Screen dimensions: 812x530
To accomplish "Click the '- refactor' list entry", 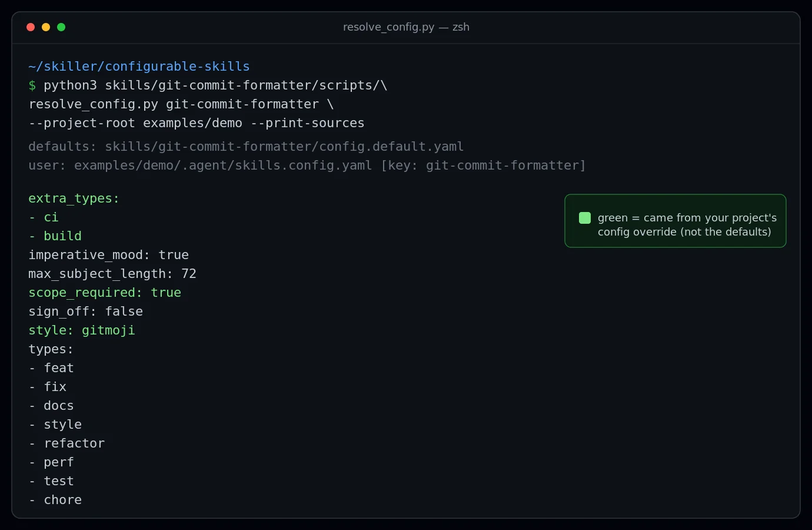I will point(66,443).
